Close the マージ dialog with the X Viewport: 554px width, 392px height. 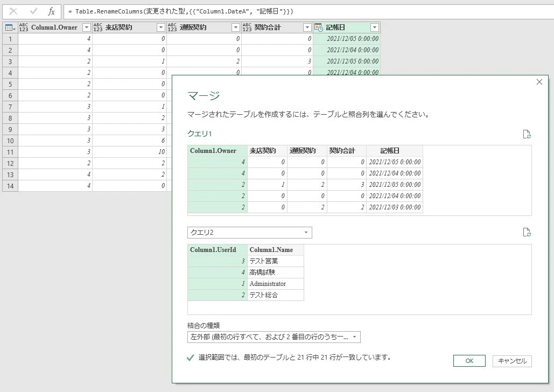click(539, 82)
